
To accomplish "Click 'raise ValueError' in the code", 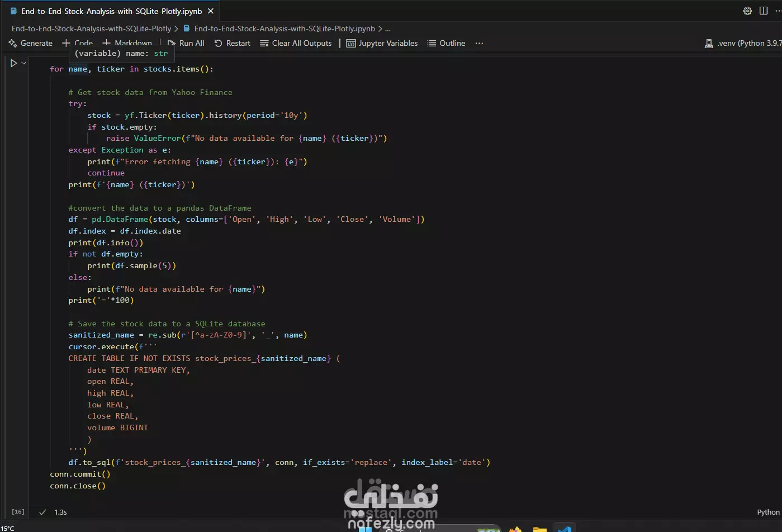I will 144,138.
